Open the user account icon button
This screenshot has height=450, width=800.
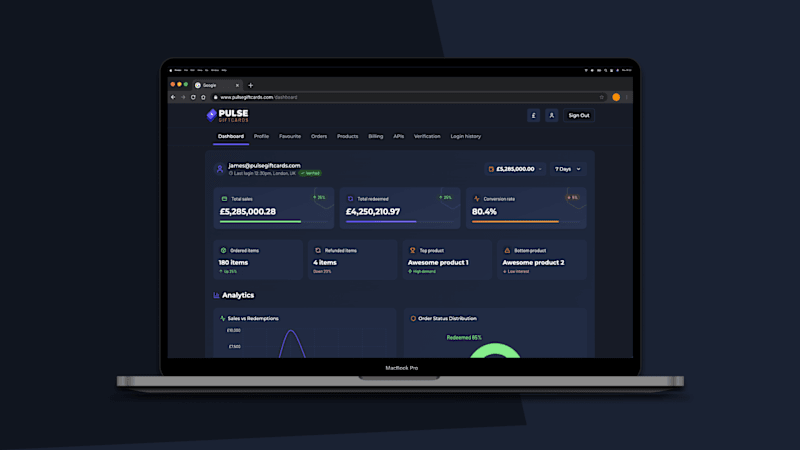coord(552,115)
